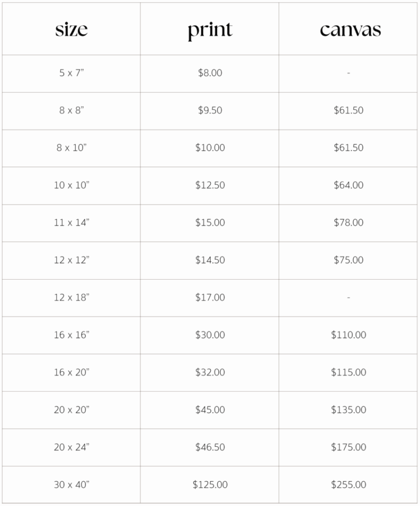Select the 8 x 8" size cell
The image size is (420, 506).
[72, 110]
